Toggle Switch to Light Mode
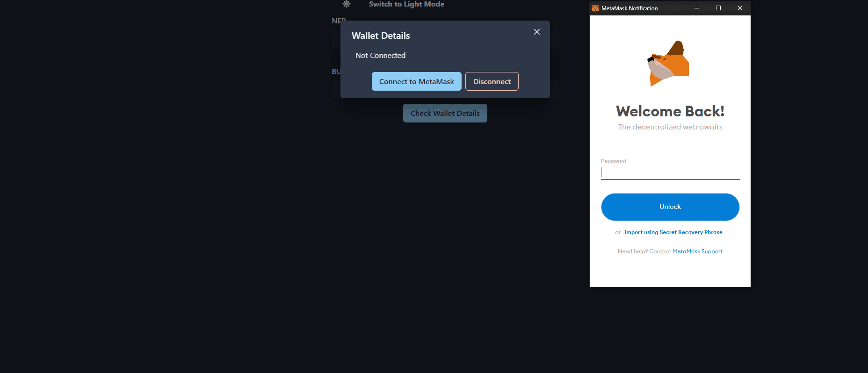 (x=406, y=4)
